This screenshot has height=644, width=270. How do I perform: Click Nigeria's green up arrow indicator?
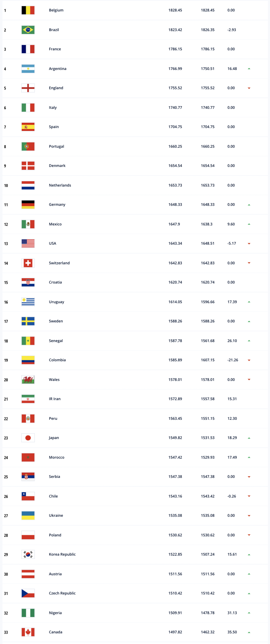click(249, 613)
